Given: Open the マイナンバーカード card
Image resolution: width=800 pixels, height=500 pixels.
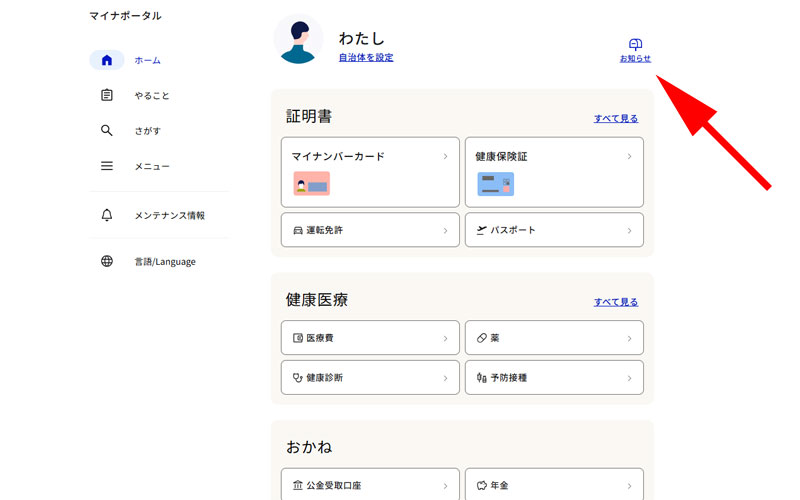Looking at the screenshot, I should point(370,172).
